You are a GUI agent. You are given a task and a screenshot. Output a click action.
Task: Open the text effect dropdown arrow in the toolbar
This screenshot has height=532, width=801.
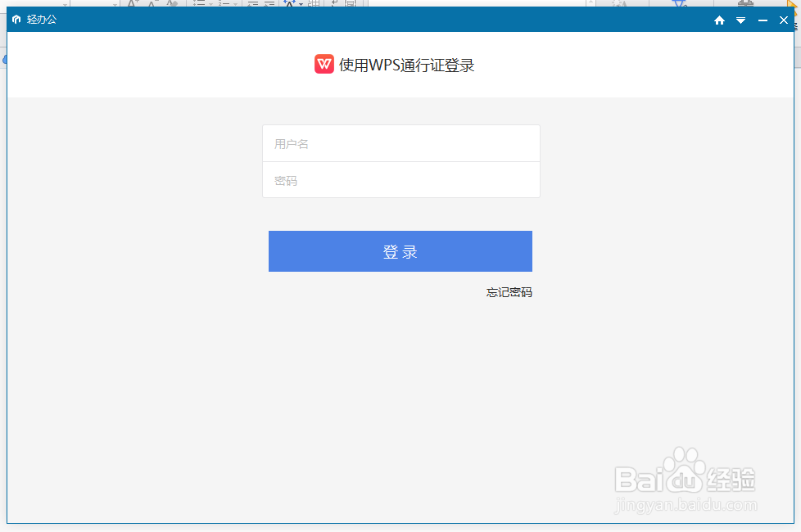(x=301, y=3)
